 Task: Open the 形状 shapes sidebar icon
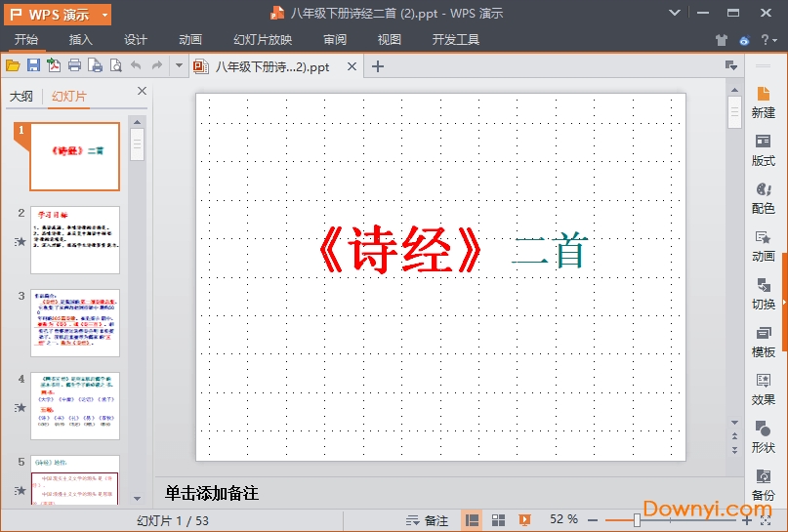[x=763, y=437]
